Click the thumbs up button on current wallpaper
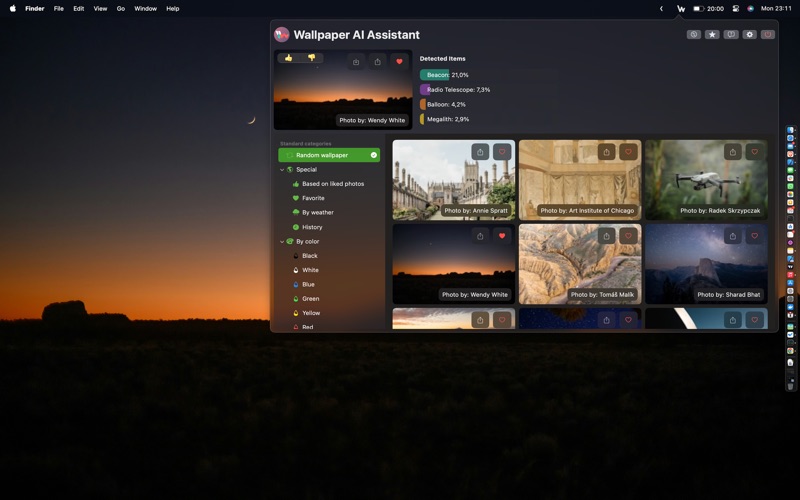The image size is (800, 500). click(288, 58)
